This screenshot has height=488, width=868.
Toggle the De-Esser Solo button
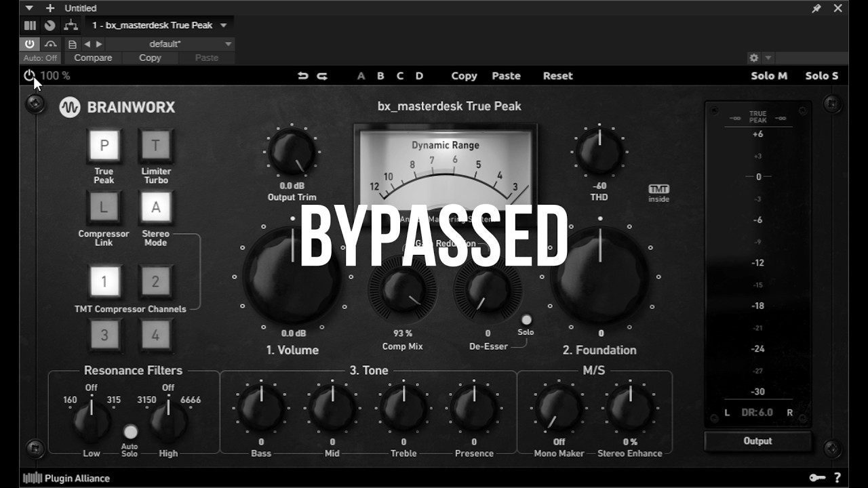pyautogui.click(x=526, y=320)
